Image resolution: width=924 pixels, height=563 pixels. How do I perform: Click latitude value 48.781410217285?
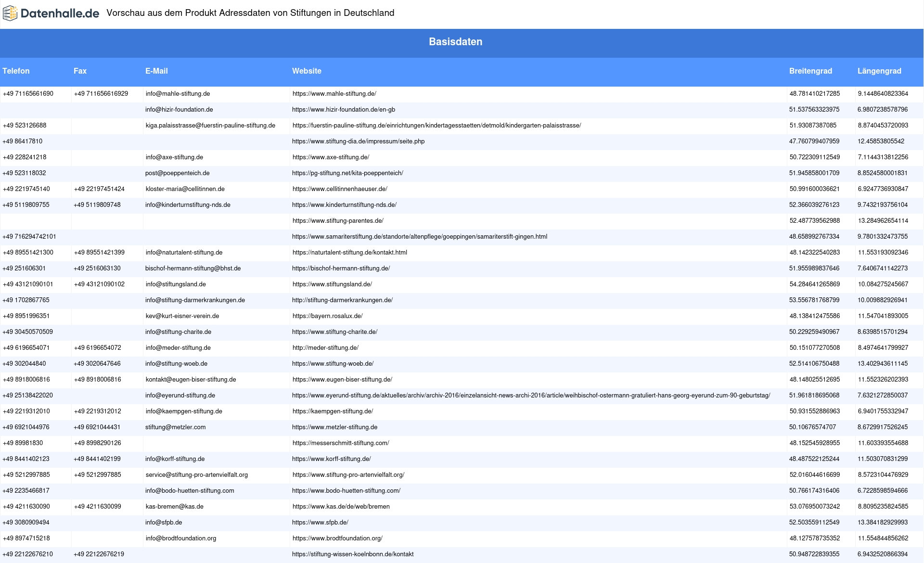(x=815, y=94)
